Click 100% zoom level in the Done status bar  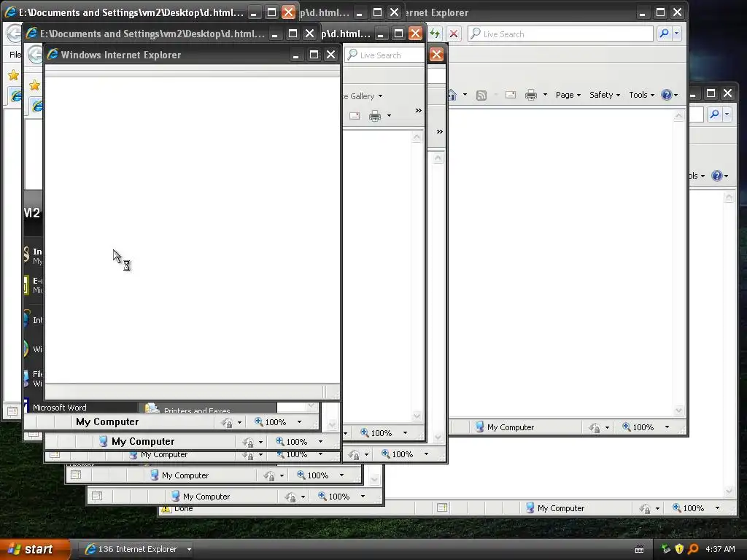pos(689,508)
